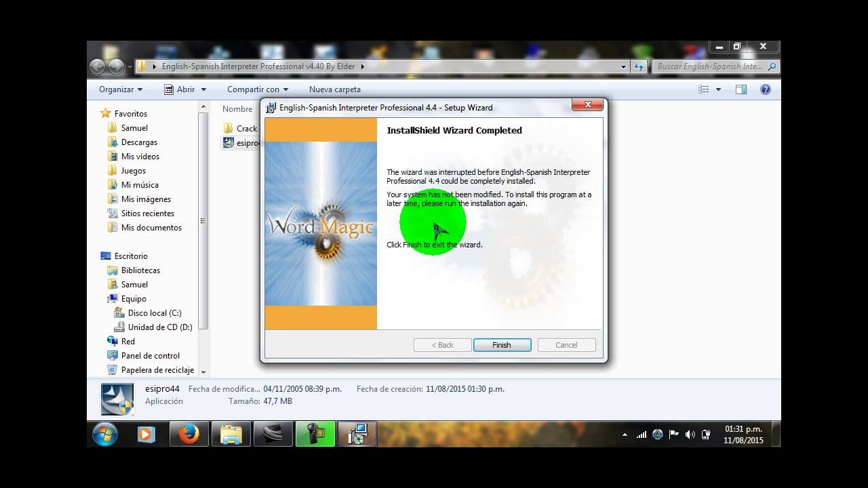Click the volume speaker tray icon
868x488 pixels.
coord(690,435)
